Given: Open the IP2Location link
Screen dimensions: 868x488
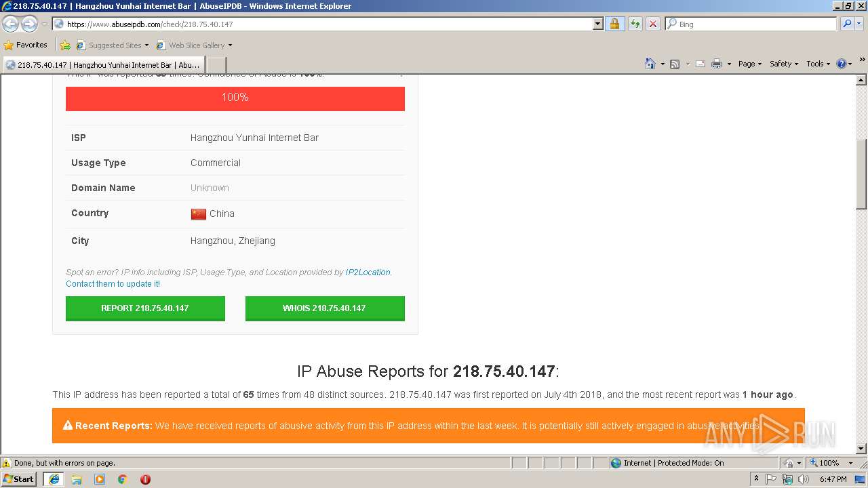Looking at the screenshot, I should [x=368, y=272].
